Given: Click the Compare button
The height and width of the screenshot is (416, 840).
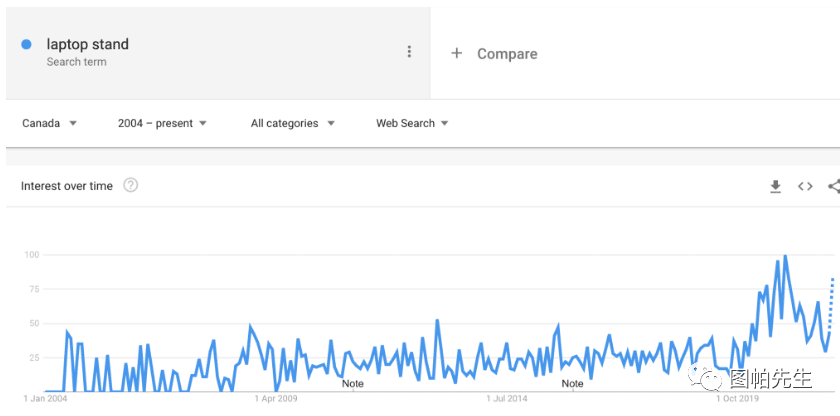Looking at the screenshot, I should tap(494, 54).
